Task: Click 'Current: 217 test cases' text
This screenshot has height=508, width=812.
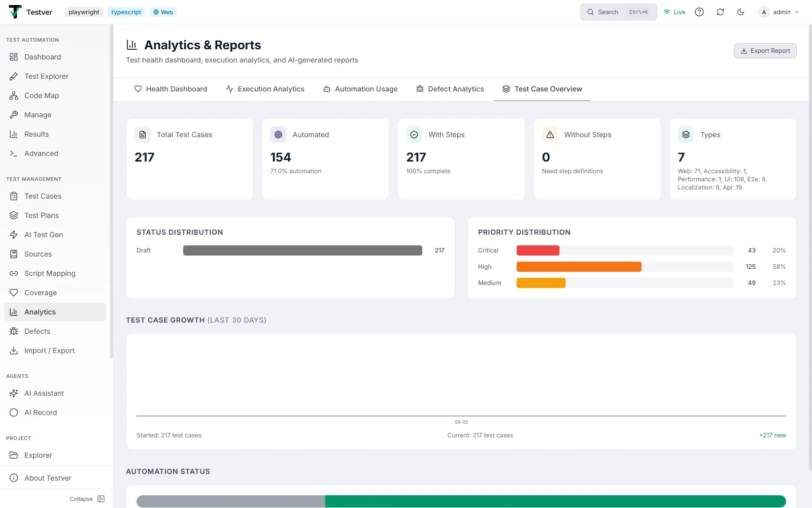Action: click(480, 435)
